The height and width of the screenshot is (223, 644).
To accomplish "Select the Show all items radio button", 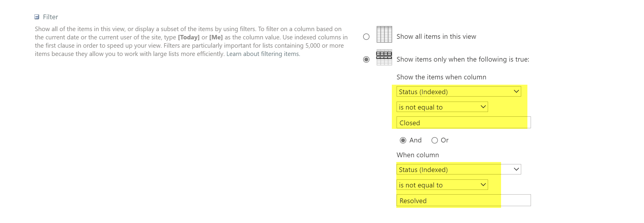I will (366, 37).
